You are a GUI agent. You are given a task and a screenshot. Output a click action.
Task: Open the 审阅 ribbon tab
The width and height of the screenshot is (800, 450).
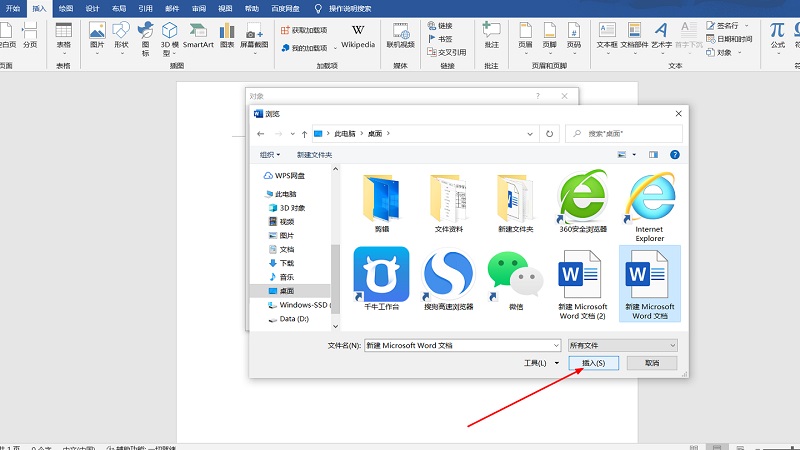[199, 7]
